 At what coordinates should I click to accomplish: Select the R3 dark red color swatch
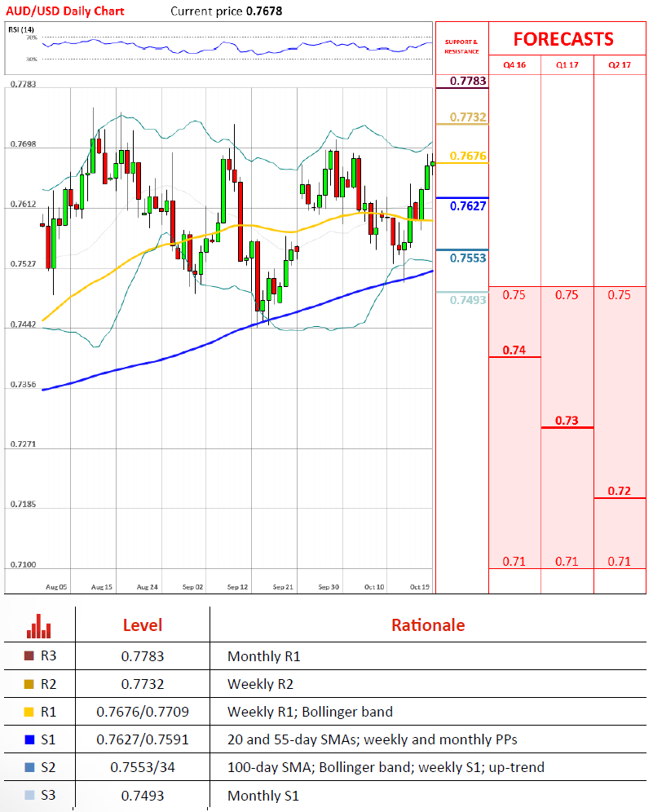tap(29, 655)
